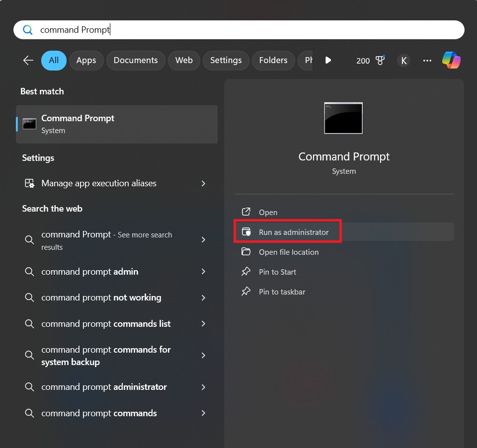Choose Run as administrator
Viewport: 477px width, 448px height.
point(344,232)
